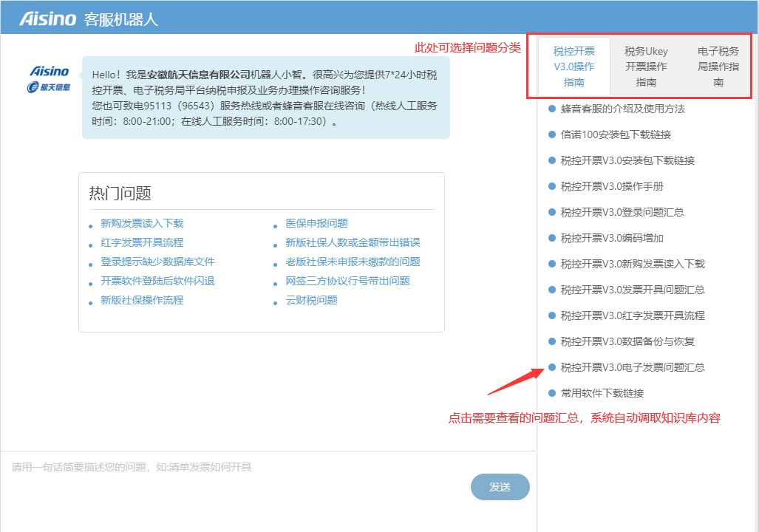Switch to 电子税务局操作指南 tab

pos(718,66)
